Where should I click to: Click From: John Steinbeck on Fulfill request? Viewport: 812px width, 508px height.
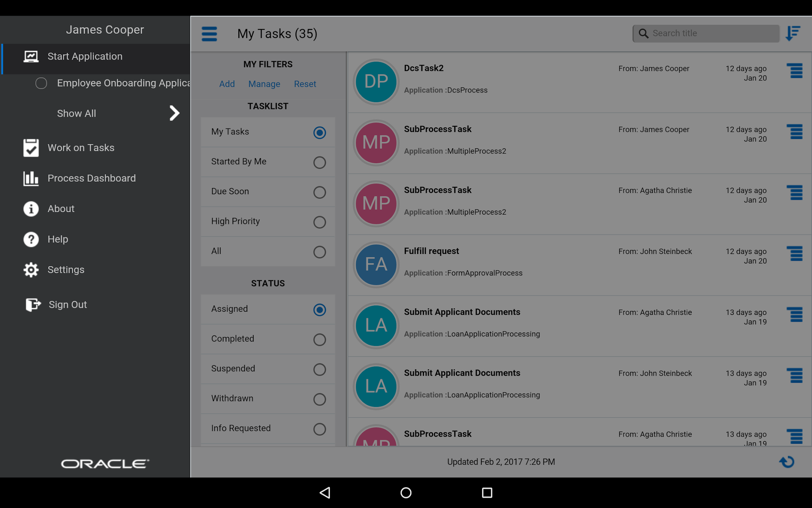[x=655, y=251]
